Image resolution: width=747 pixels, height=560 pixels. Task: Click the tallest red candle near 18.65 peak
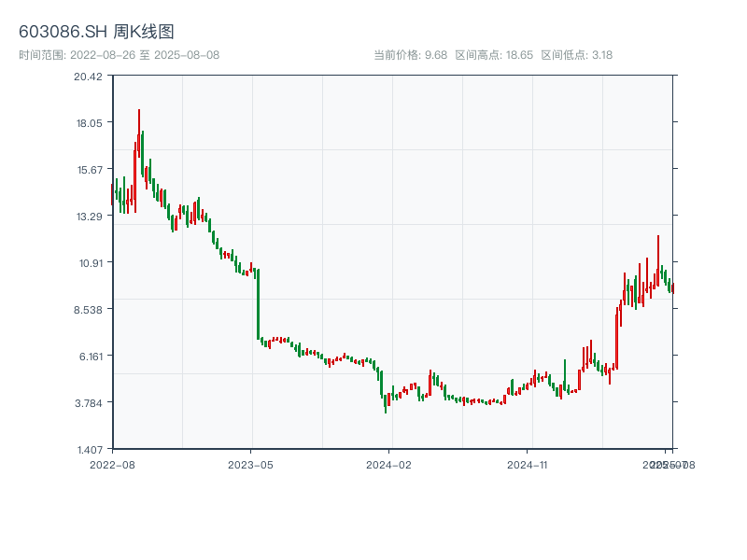click(x=139, y=131)
